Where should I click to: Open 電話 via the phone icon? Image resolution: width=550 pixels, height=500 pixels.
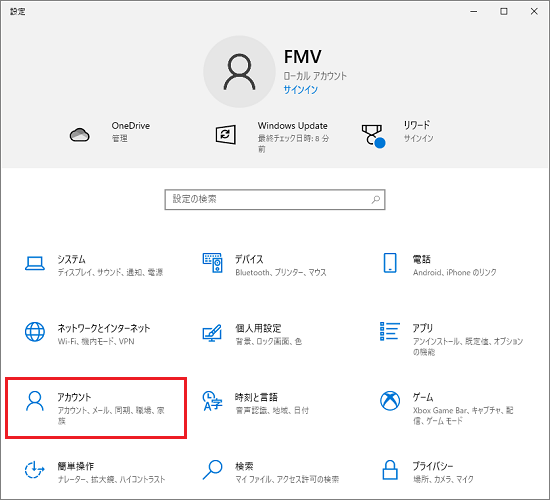click(390, 263)
